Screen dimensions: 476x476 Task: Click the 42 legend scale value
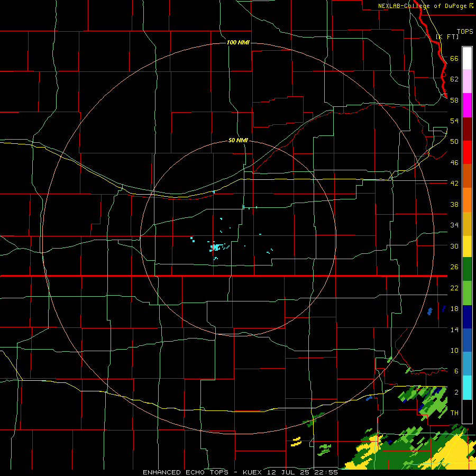[x=454, y=184]
